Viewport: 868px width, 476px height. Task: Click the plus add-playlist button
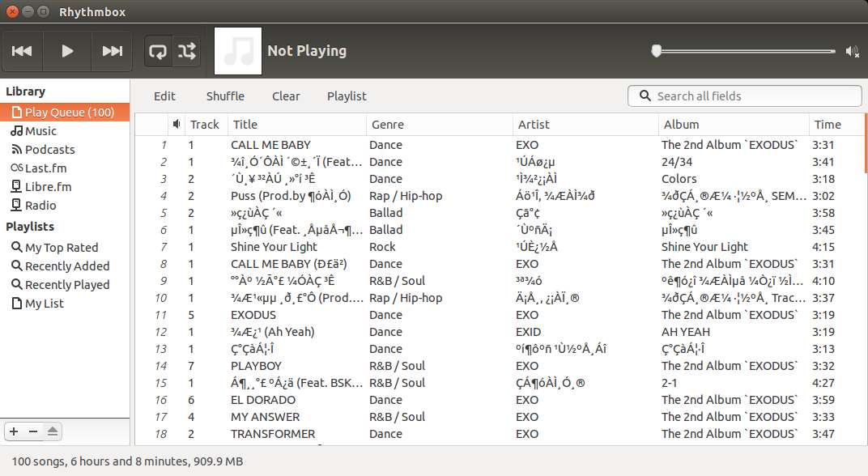[x=14, y=431]
